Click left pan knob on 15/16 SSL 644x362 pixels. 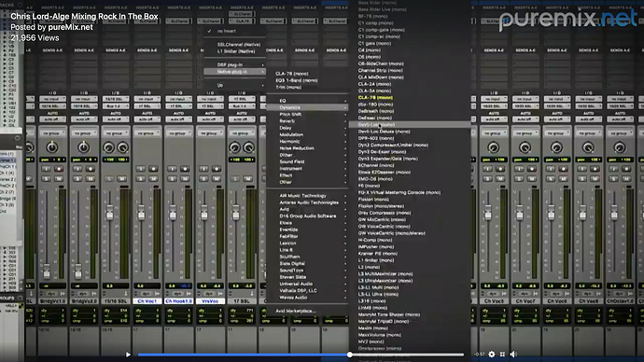click(x=109, y=147)
